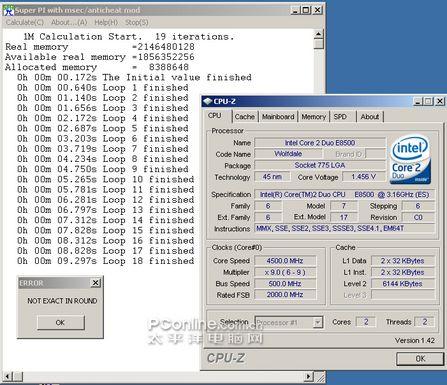Screen dimensions: 447x385
Task: Open the Calculate(C) menu in Super PI
Action: (x=24, y=22)
